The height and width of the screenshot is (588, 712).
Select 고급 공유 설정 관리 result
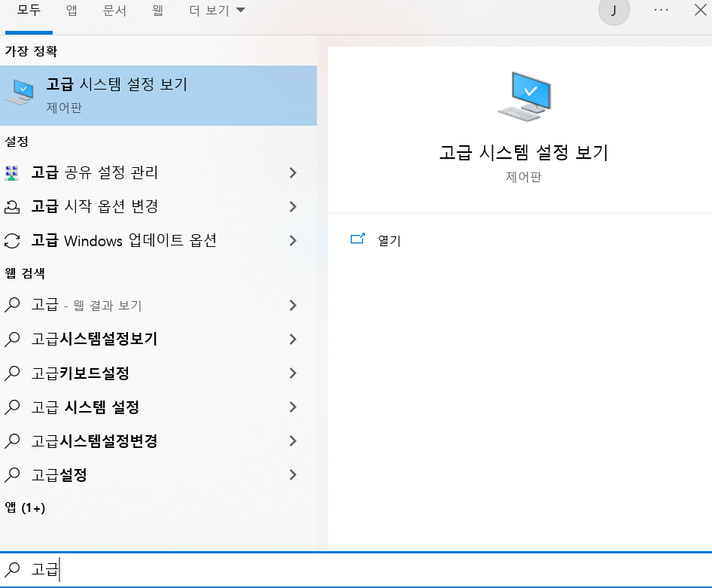[158, 172]
